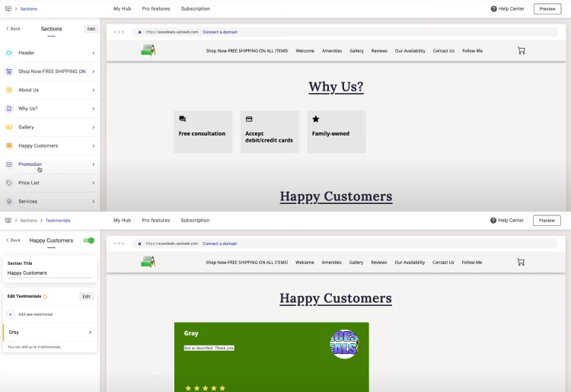The height and width of the screenshot is (392, 571).
Task: Click the plus icon to add new testimonial
Action: click(x=11, y=314)
